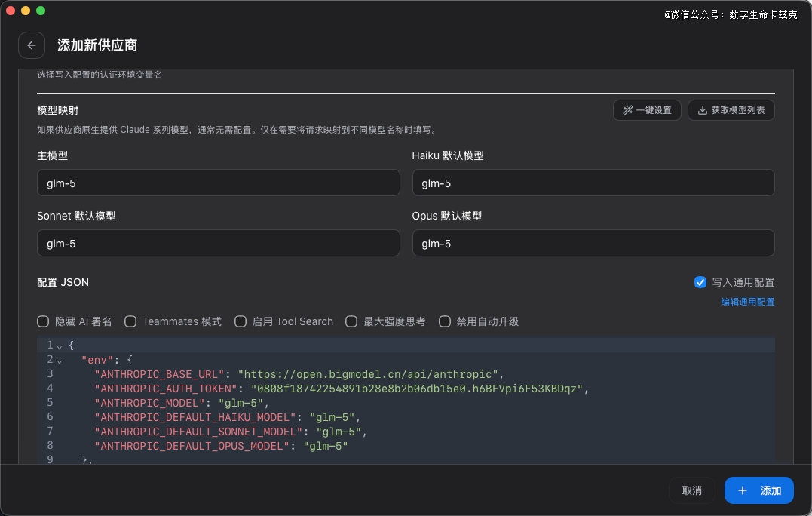Uncheck the 写入通用配置 checkbox
The image size is (812, 516).
coord(700,282)
